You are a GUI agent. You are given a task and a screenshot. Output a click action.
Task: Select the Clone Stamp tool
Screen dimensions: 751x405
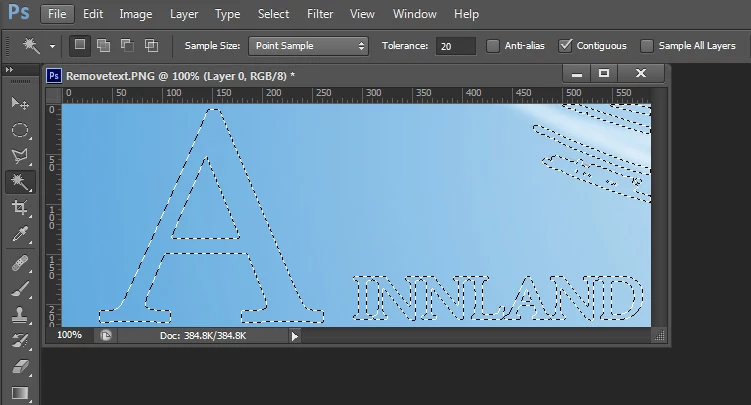(20, 315)
